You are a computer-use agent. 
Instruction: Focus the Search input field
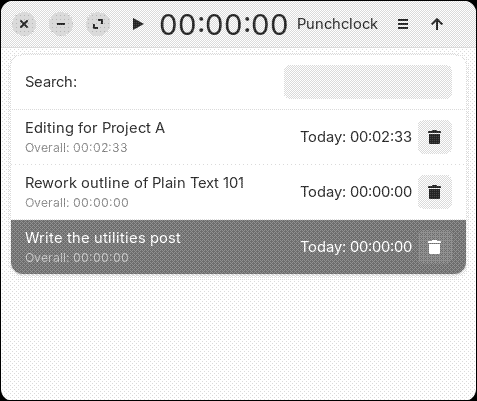368,82
